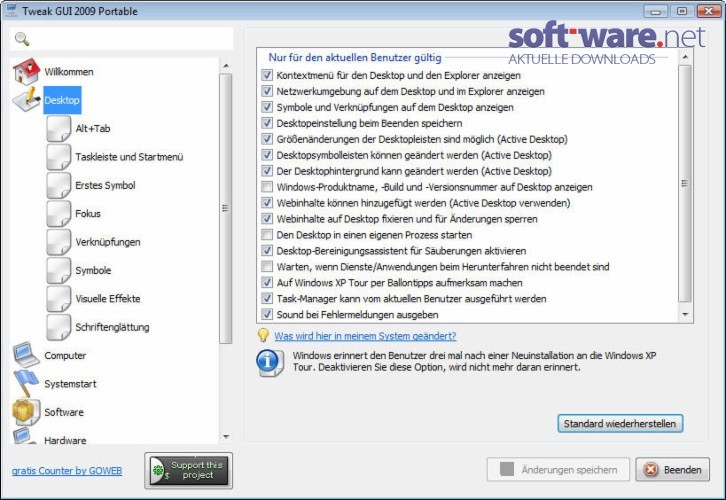The width and height of the screenshot is (726, 500).
Task: Click Support this project button
Action: (189, 470)
